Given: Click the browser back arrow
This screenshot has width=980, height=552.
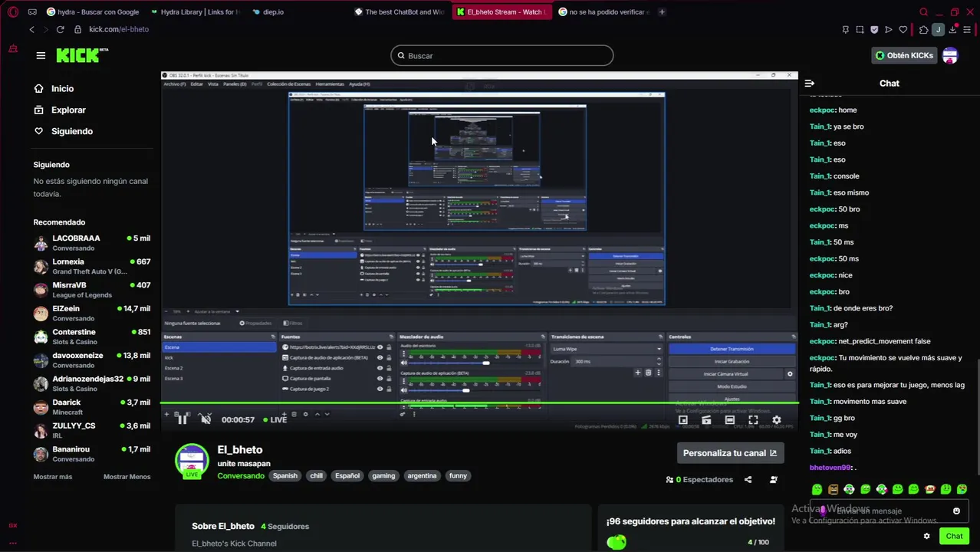Looking at the screenshot, I should pos(31,29).
